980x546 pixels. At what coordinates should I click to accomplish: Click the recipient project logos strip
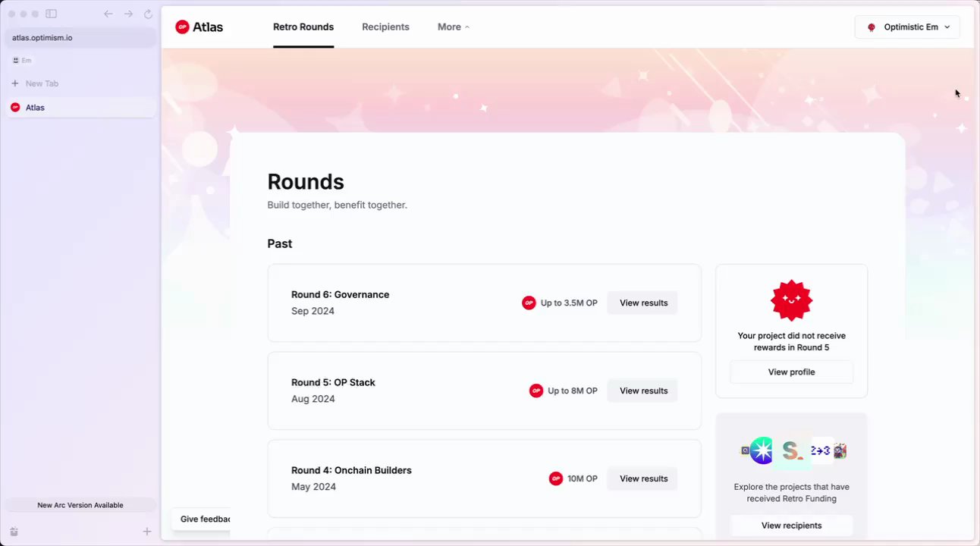[793, 450]
